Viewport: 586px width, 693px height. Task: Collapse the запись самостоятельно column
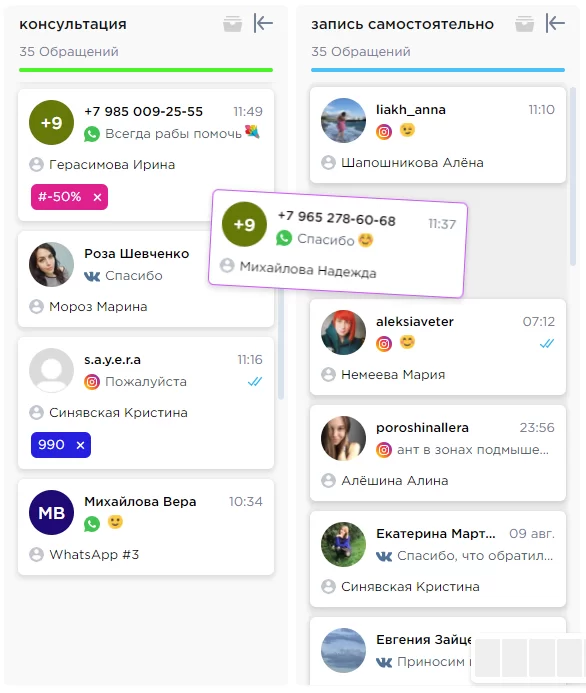(x=555, y=23)
